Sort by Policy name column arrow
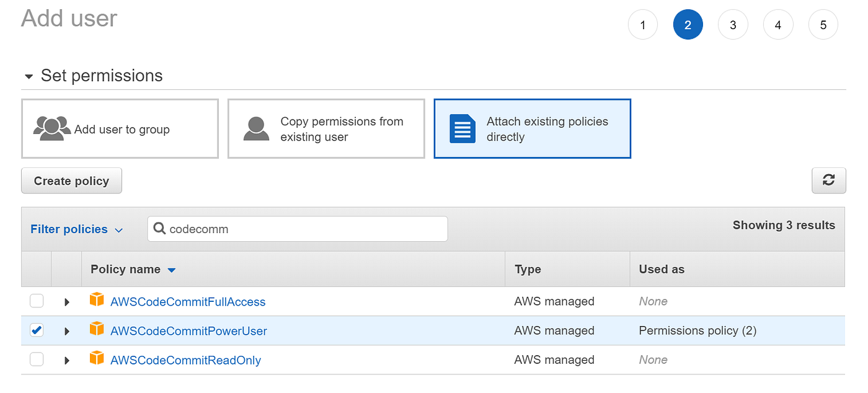Screen dimensions: 868x393 pyautogui.click(x=172, y=270)
